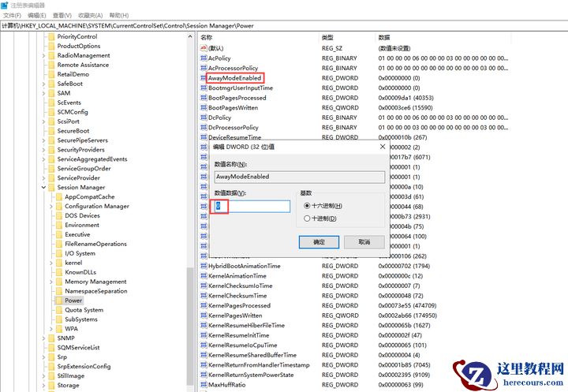This screenshot has height=392, width=568.
Task: Select the 十六进制(H) hexadecimal radio button
Action: click(x=307, y=206)
